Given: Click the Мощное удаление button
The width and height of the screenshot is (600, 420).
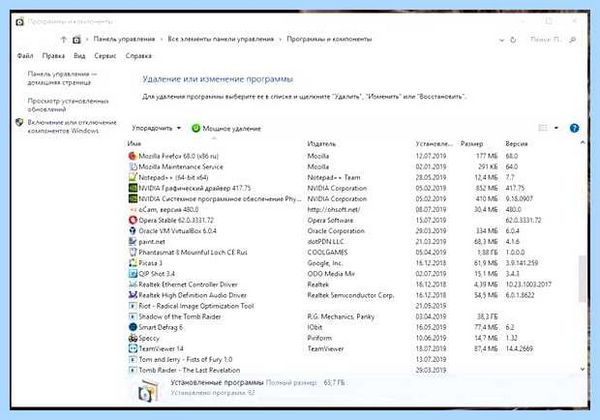Looking at the screenshot, I should coord(227,128).
